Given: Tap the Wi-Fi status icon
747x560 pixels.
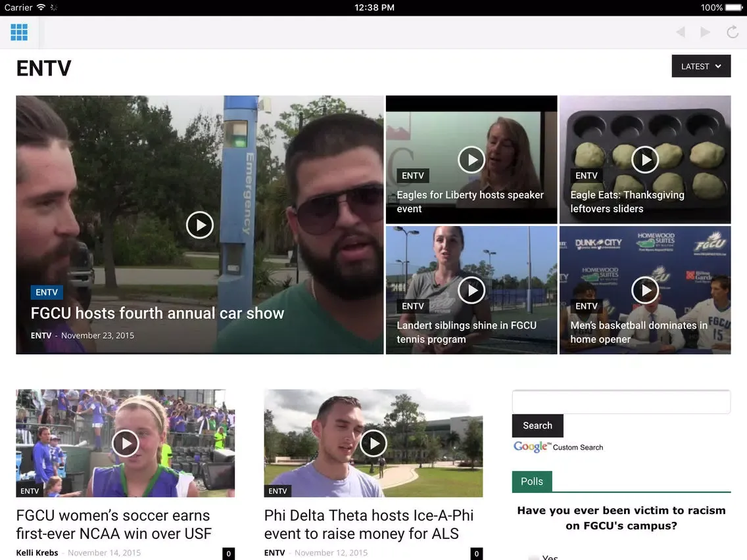Looking at the screenshot, I should click(x=41, y=7).
